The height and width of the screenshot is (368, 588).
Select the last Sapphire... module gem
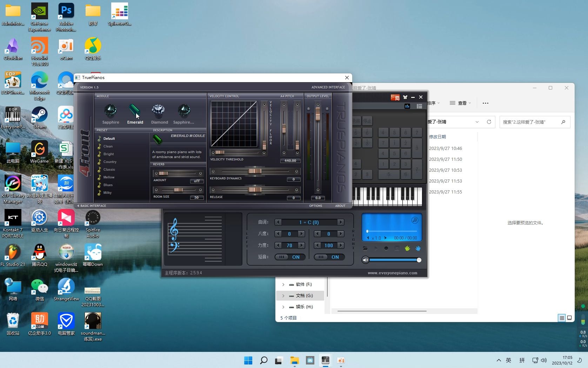pyautogui.click(x=183, y=111)
